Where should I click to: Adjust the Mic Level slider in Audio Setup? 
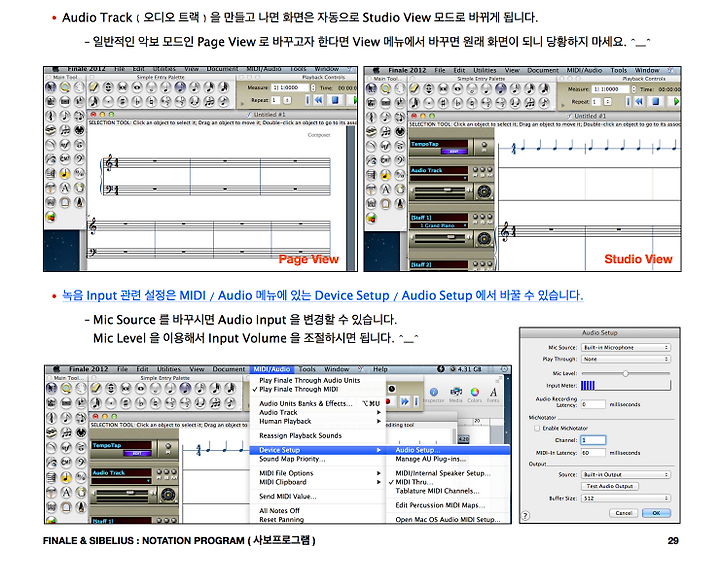(625, 373)
